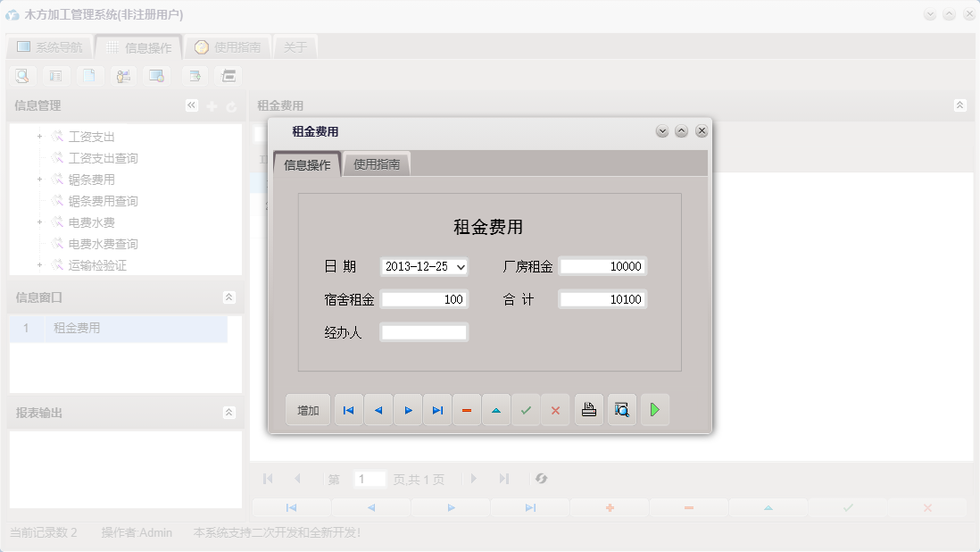Select the print preview icon in rental dialog
Image resolution: width=980 pixels, height=552 pixels.
(621, 409)
